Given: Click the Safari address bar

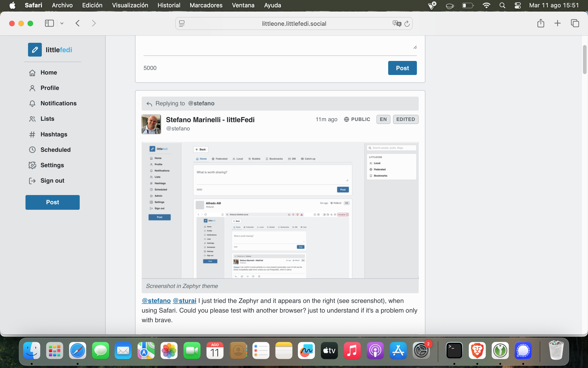Looking at the screenshot, I should [x=294, y=24].
